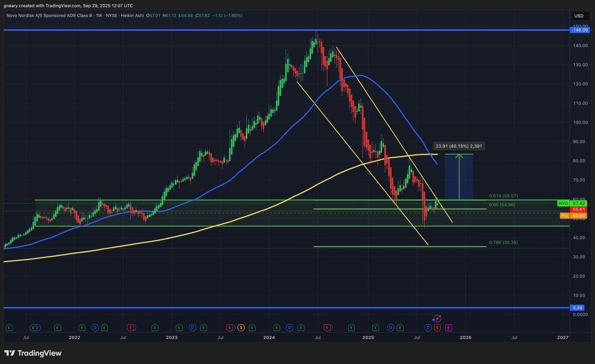The width and height of the screenshot is (595, 364).
Task: Click blue D dividend marker after Jul 2025
Action: click(428, 328)
